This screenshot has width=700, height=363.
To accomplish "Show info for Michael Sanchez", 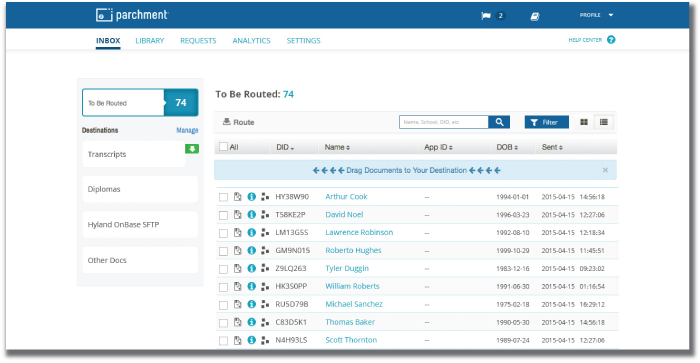I will [x=252, y=304].
